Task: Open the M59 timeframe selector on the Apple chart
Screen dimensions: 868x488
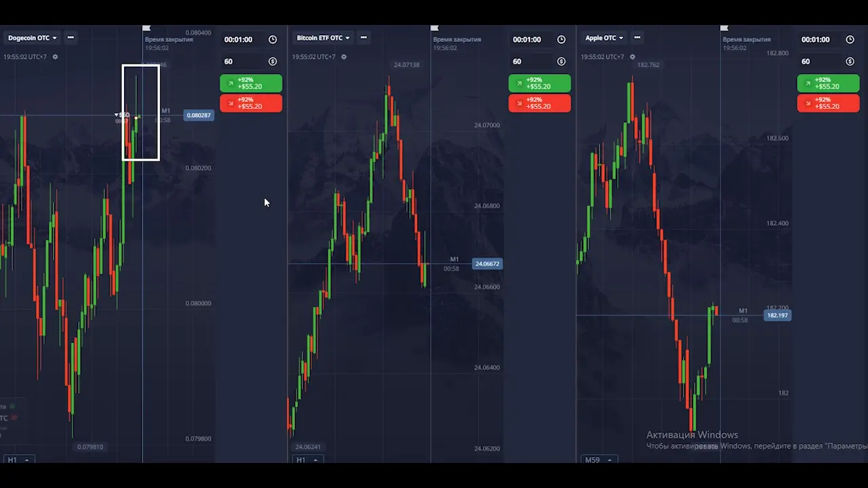Action: pos(598,460)
